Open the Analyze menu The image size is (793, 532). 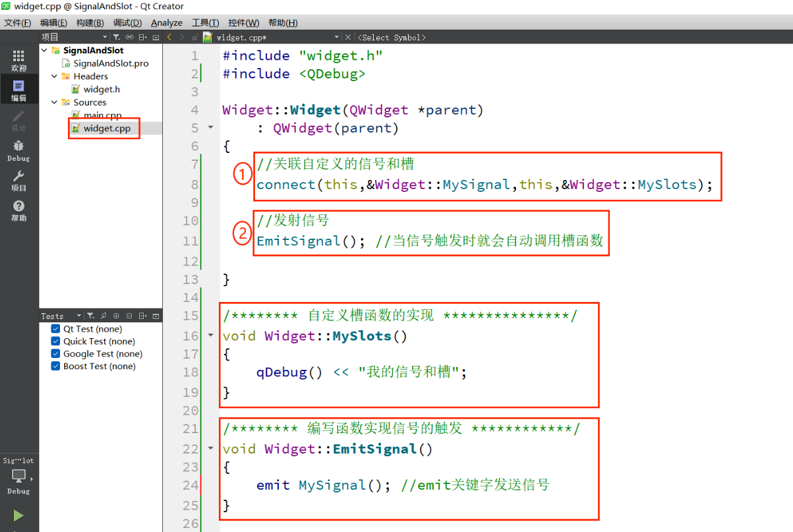point(167,23)
